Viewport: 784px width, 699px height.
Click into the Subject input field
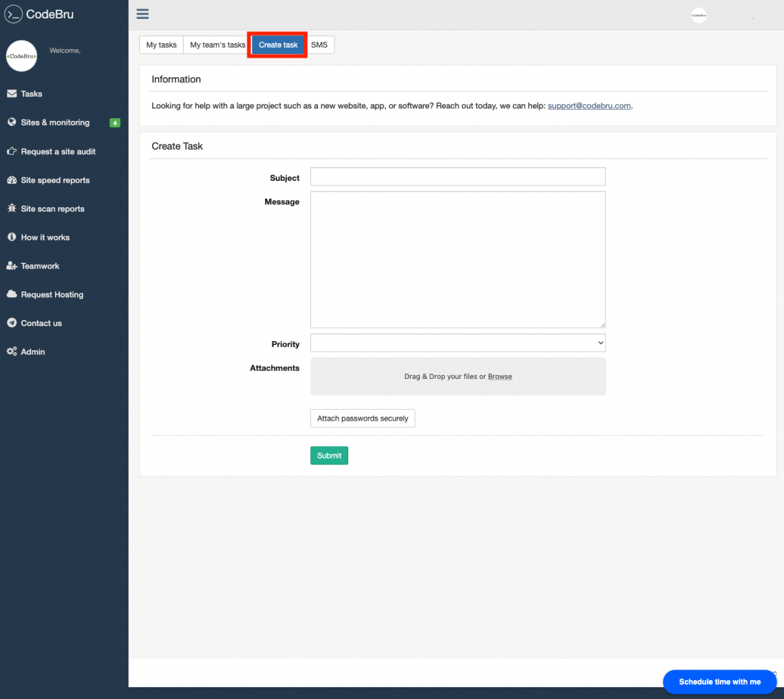pos(457,177)
